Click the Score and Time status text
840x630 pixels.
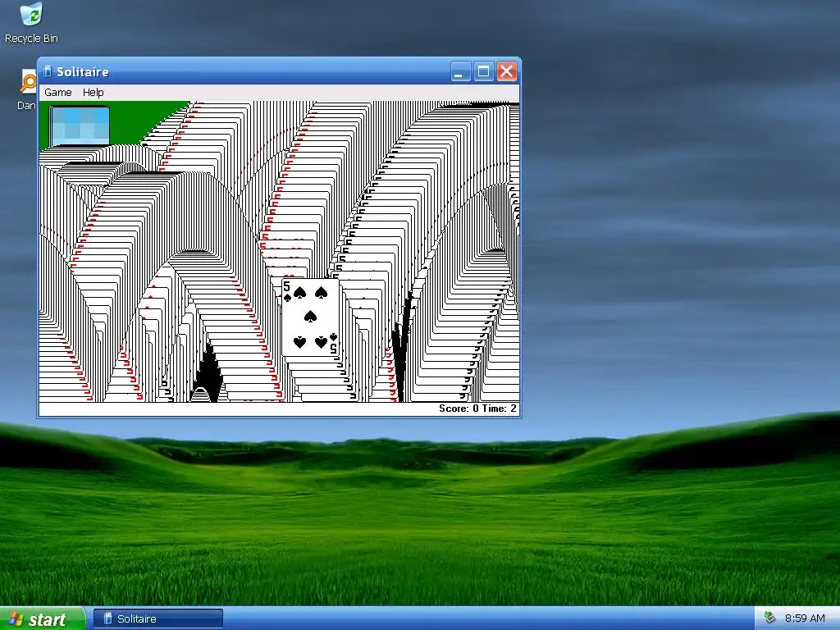tap(478, 409)
